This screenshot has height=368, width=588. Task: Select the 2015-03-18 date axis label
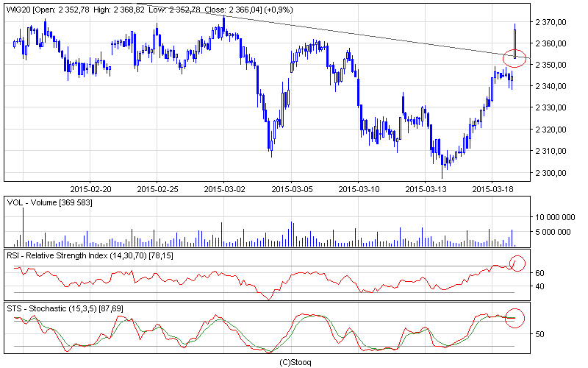click(492, 189)
